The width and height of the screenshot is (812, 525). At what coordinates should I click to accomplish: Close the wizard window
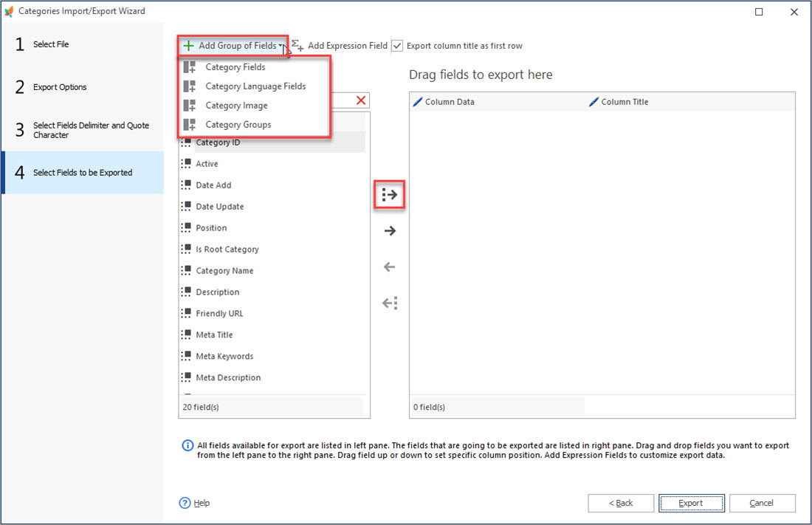click(794, 12)
